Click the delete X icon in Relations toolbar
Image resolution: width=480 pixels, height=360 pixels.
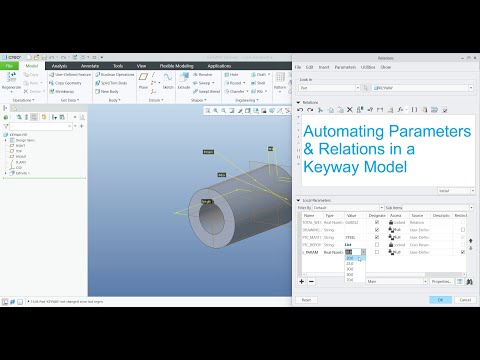click(x=350, y=110)
